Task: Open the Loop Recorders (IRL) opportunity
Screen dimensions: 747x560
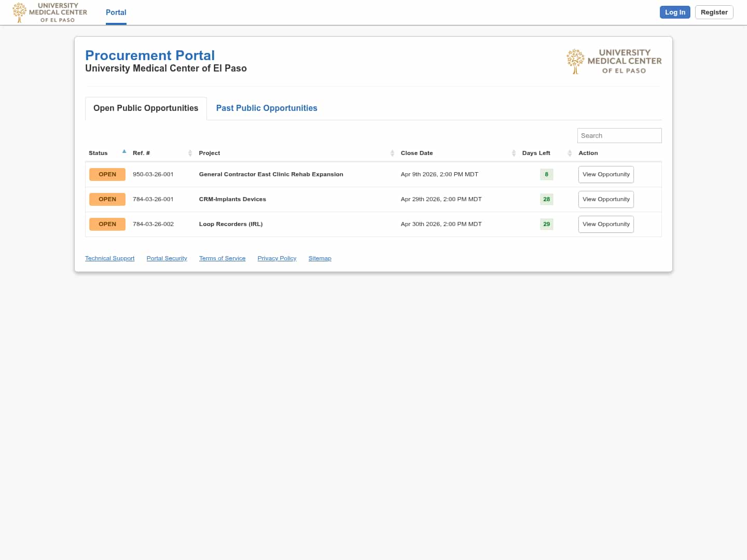Action: coord(606,224)
